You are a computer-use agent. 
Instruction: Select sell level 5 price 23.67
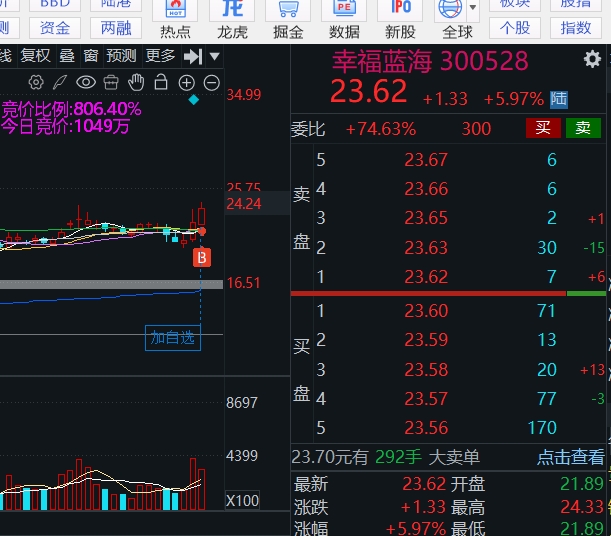[426, 160]
